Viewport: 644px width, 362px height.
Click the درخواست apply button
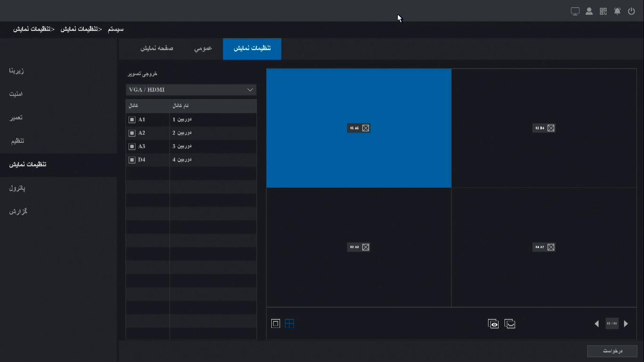click(x=612, y=351)
